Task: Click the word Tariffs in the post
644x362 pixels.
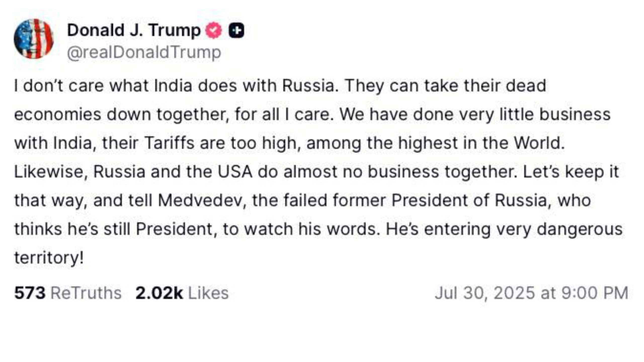Action: (x=169, y=143)
